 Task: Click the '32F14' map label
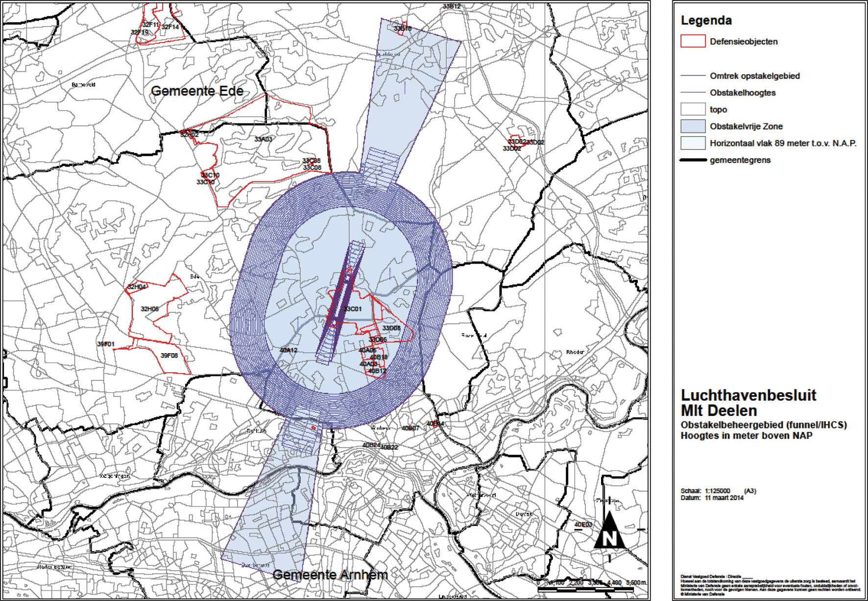(x=170, y=27)
